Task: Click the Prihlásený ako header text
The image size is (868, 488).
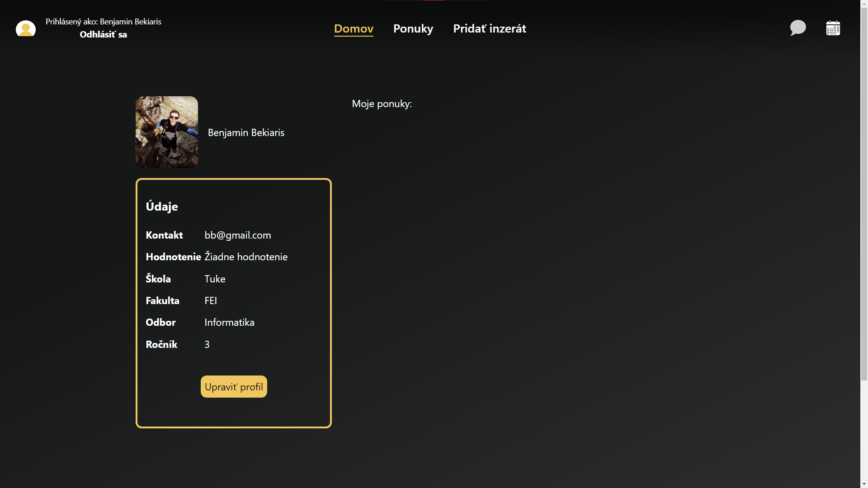Action: pos(103,21)
